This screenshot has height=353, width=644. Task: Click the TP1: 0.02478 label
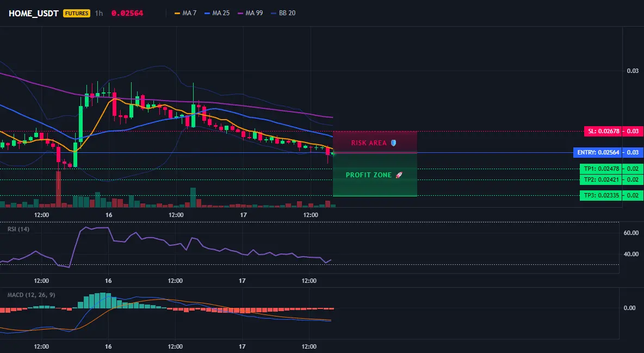[x=601, y=169]
